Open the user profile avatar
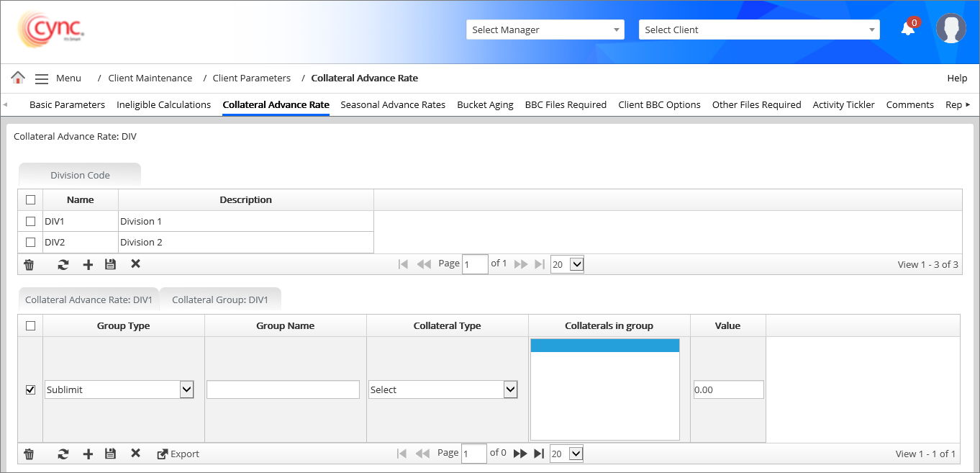The image size is (980, 473). click(950, 29)
